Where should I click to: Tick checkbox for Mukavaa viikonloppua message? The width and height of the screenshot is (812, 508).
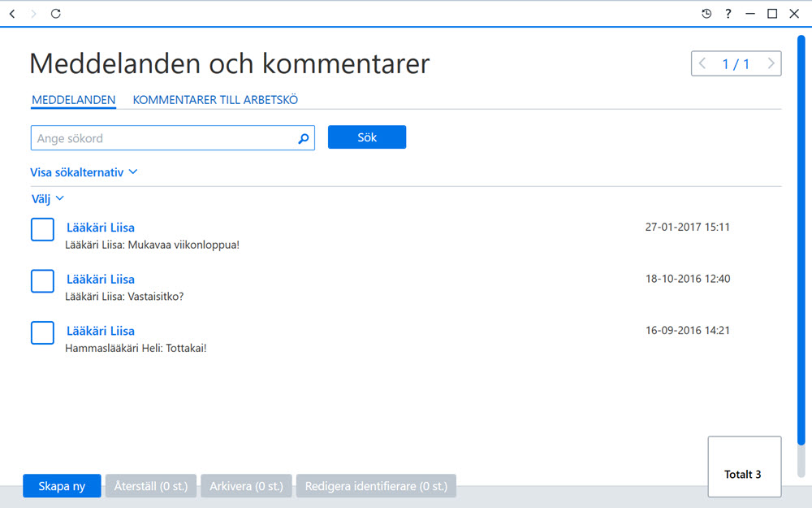click(x=42, y=230)
